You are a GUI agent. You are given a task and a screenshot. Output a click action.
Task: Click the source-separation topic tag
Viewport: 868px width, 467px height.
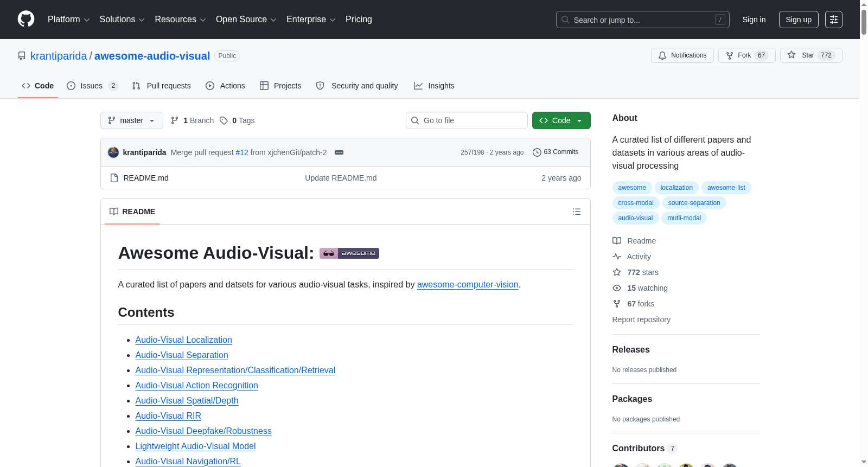694,203
